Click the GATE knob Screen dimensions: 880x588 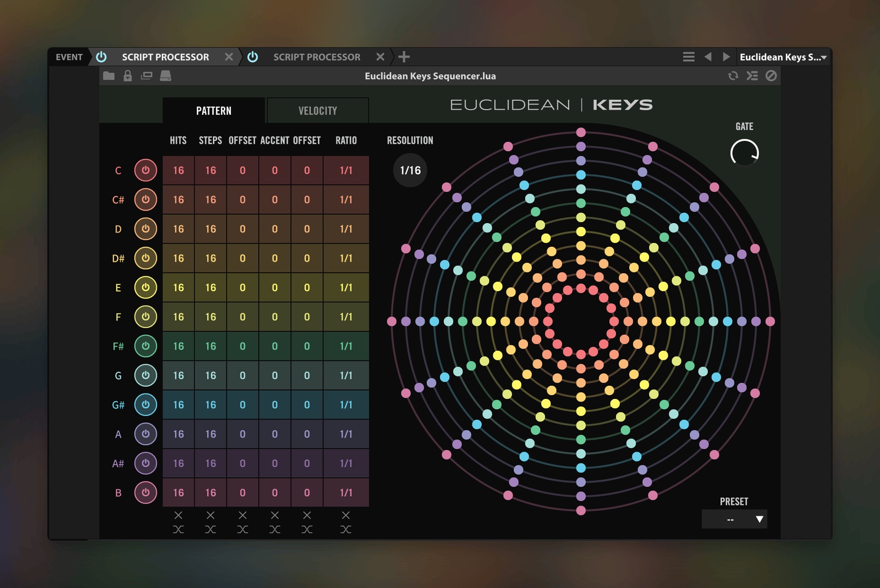click(745, 153)
